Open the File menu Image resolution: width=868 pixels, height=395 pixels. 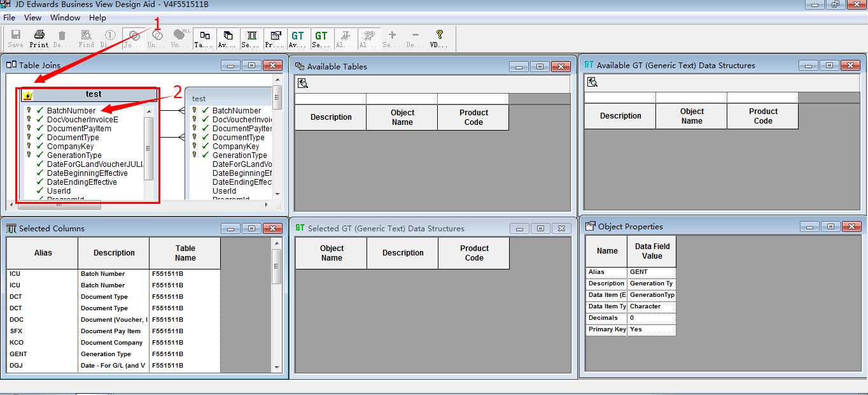point(9,17)
